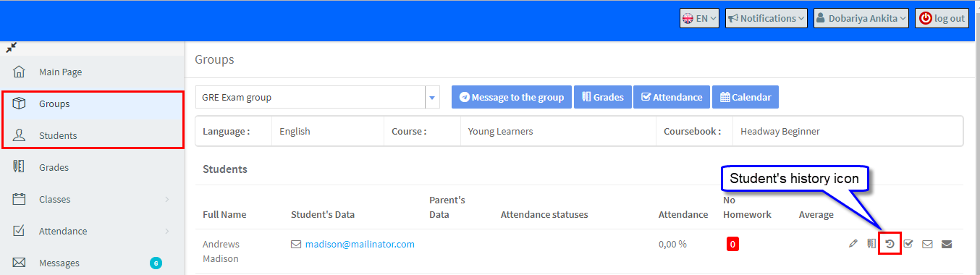980x275 pixels.
Task: Click the pencil edit icon for Andrews Madison
Action: [853, 244]
